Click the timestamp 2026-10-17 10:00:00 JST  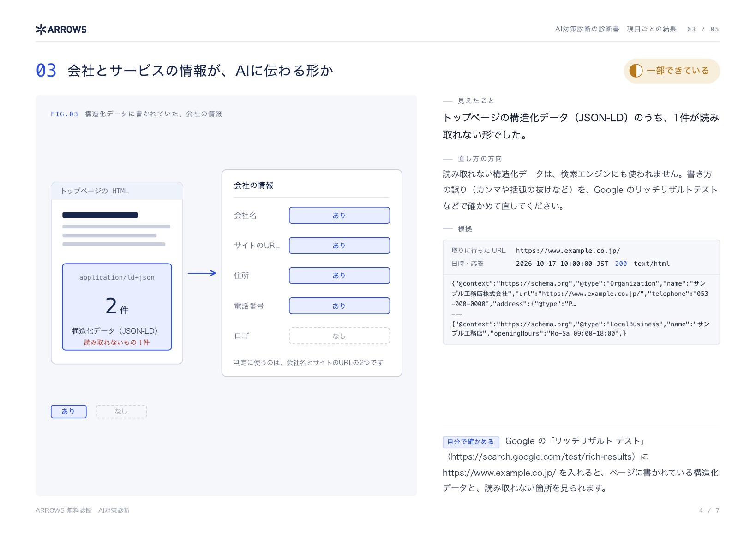(x=562, y=264)
